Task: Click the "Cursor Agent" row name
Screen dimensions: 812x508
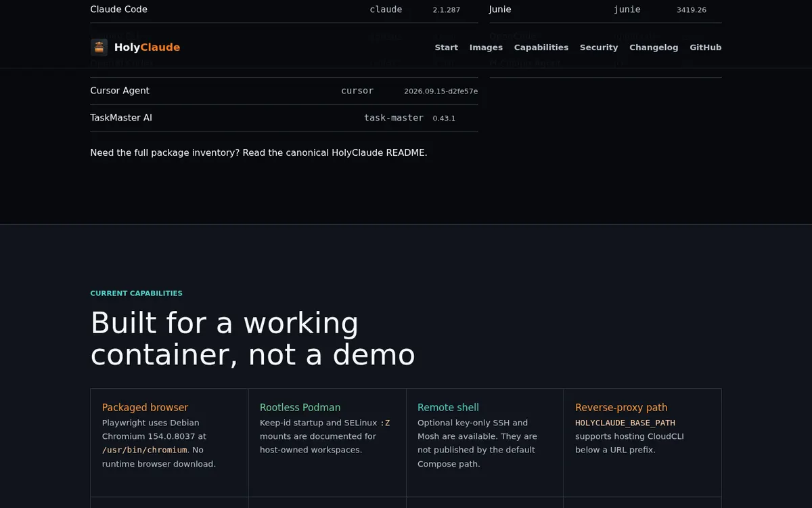Action: click(120, 91)
